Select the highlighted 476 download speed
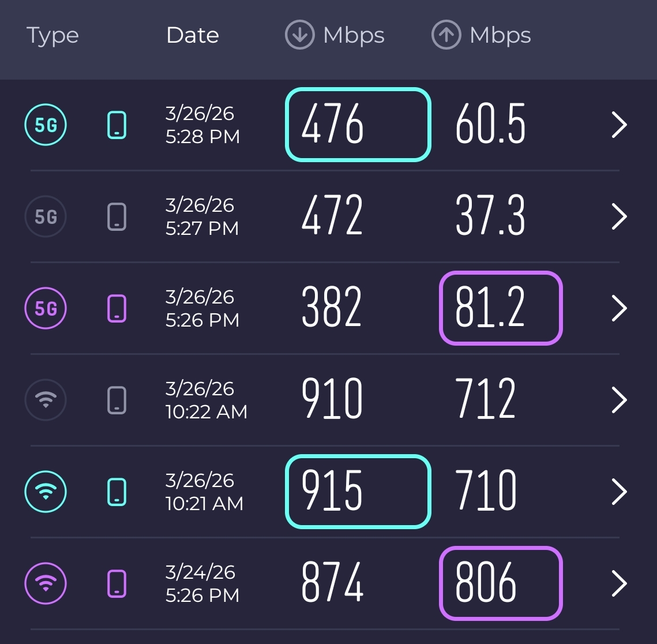 tap(358, 125)
